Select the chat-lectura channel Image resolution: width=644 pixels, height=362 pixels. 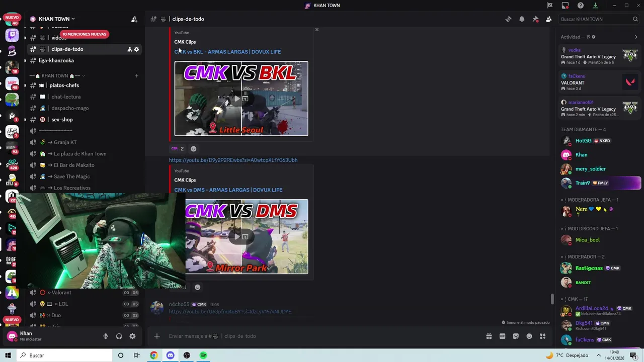(84, 97)
